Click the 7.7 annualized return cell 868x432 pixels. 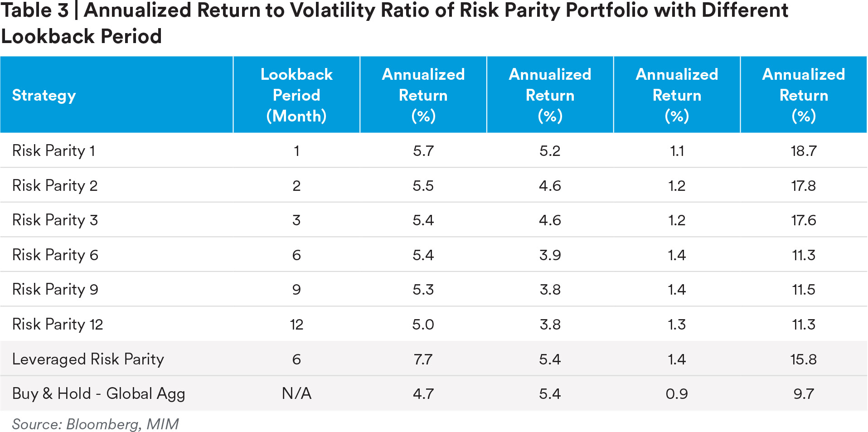pos(423,359)
